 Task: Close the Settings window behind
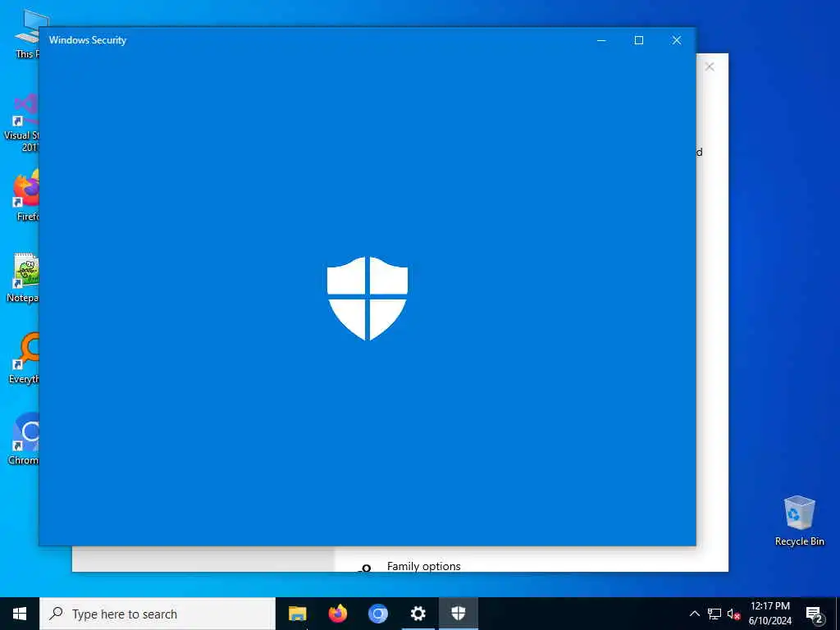(x=710, y=66)
